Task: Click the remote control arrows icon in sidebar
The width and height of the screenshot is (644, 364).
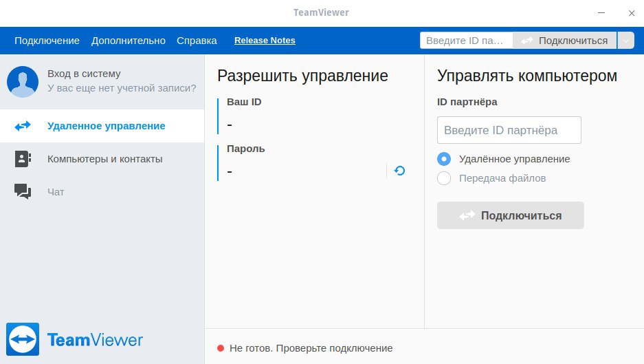Action: (23, 126)
